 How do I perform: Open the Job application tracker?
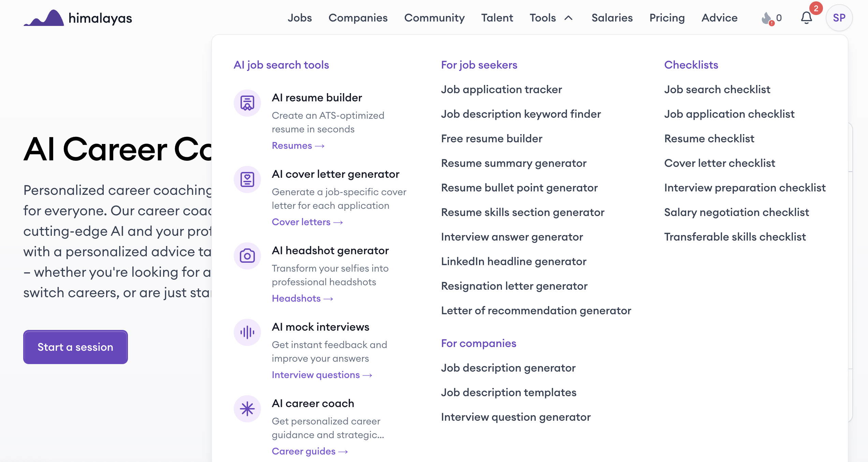tap(501, 89)
